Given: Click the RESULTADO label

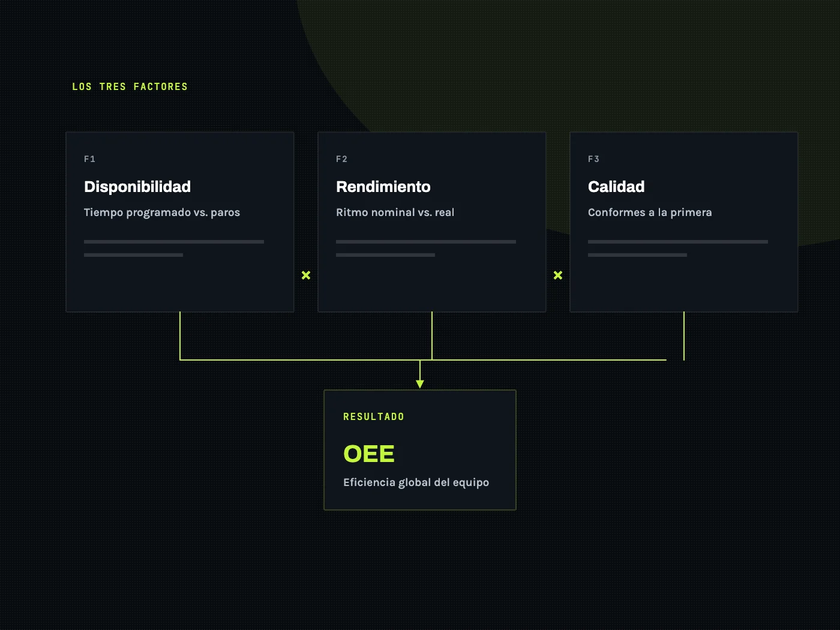Looking at the screenshot, I should pyautogui.click(x=374, y=416).
